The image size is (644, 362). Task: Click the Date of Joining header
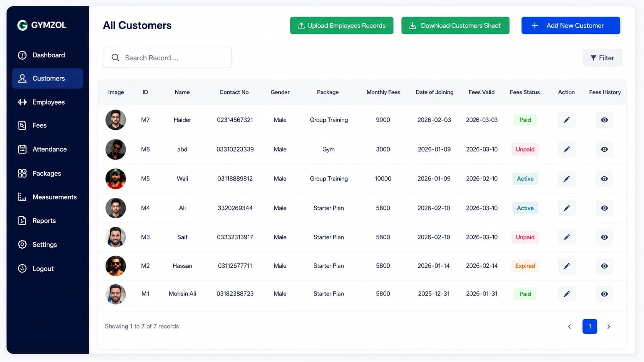pyautogui.click(x=434, y=92)
